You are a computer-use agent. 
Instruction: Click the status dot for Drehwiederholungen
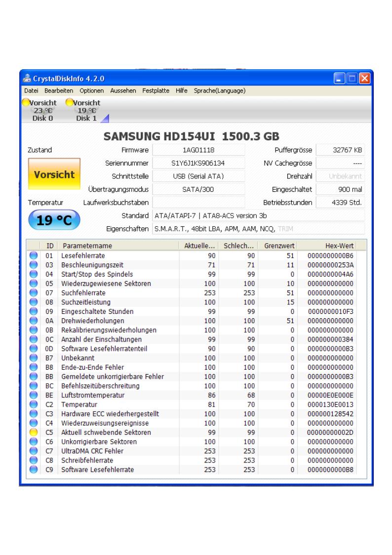pyautogui.click(x=34, y=320)
